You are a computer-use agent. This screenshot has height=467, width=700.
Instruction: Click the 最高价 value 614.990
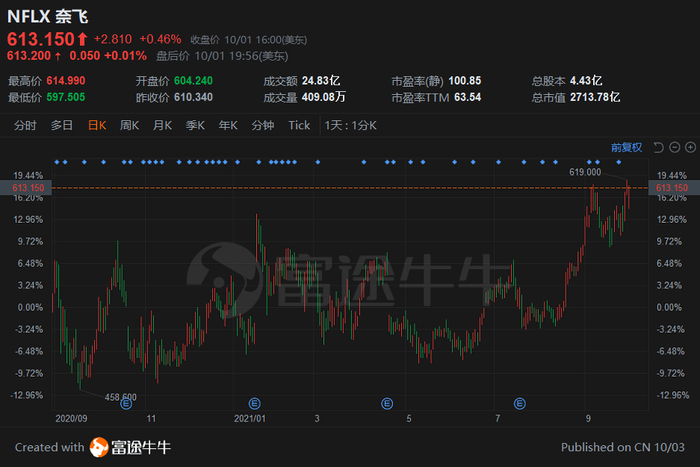point(66,81)
